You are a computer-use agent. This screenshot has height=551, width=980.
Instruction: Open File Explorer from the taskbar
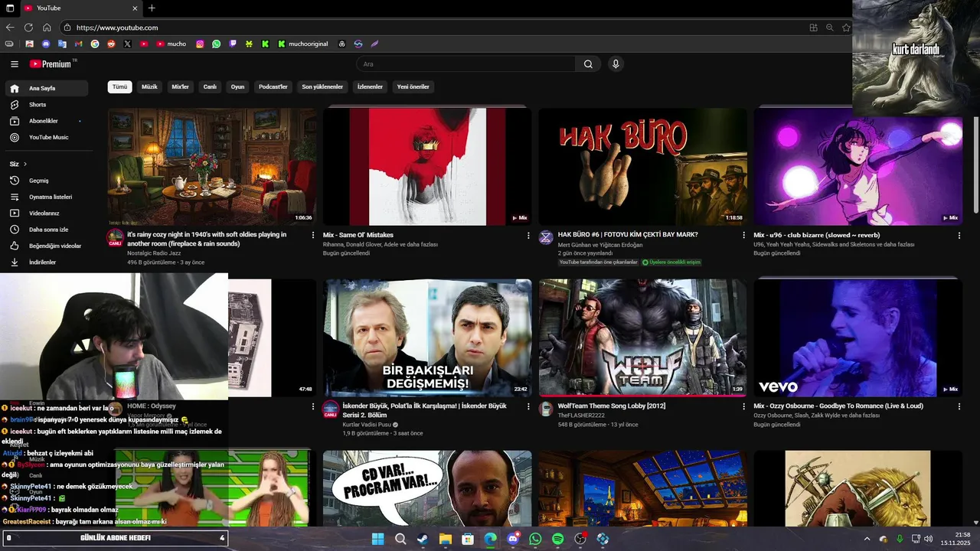click(446, 539)
